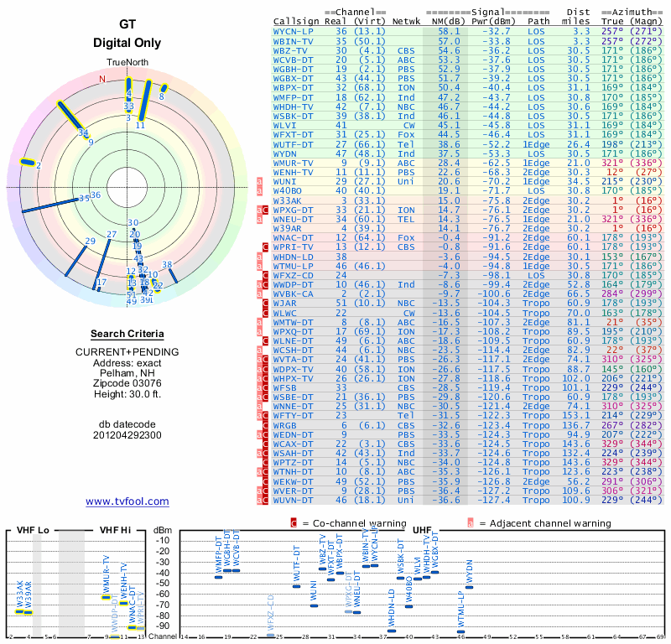
Task: Click the co-channel C marker beside WCAX-DT
Action: [265, 444]
